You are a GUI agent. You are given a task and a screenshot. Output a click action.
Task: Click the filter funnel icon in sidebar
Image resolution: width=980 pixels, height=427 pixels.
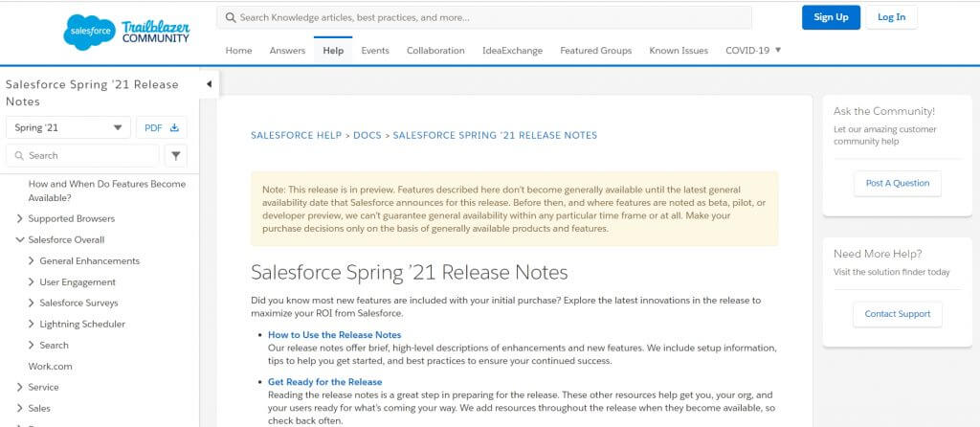pos(176,156)
